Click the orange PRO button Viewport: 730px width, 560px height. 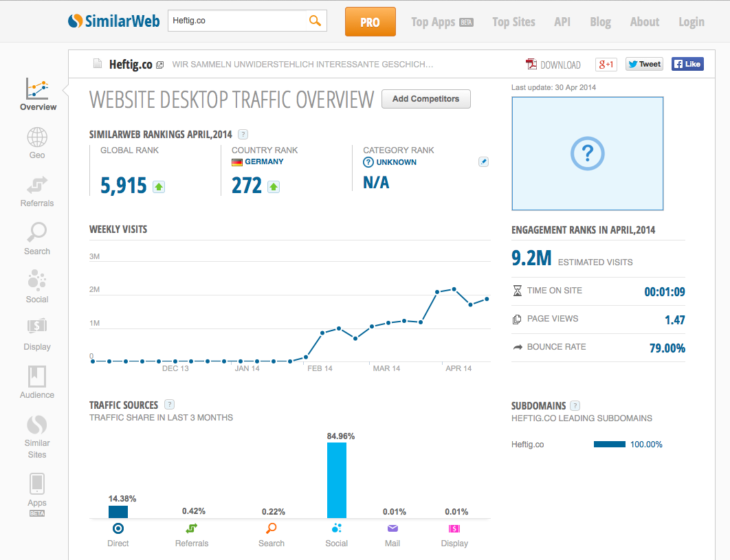point(370,22)
